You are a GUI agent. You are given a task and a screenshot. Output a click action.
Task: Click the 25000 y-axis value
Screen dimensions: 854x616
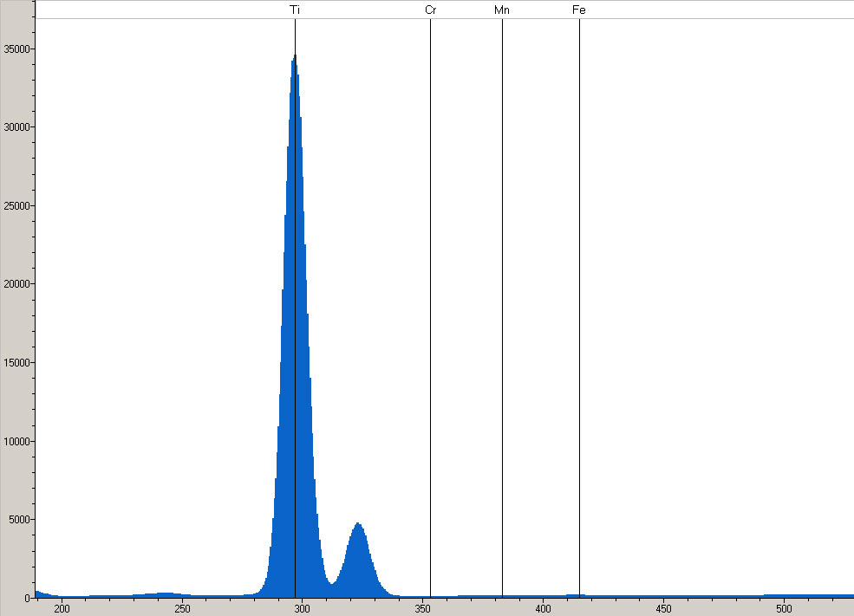(x=16, y=205)
